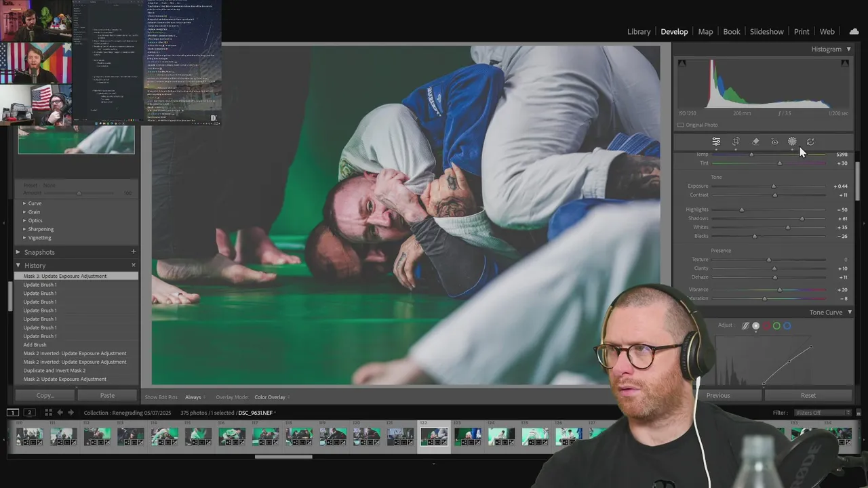Click the Exposure value +0.44 field
Image resolution: width=868 pixels, height=488 pixels.
pyautogui.click(x=841, y=186)
